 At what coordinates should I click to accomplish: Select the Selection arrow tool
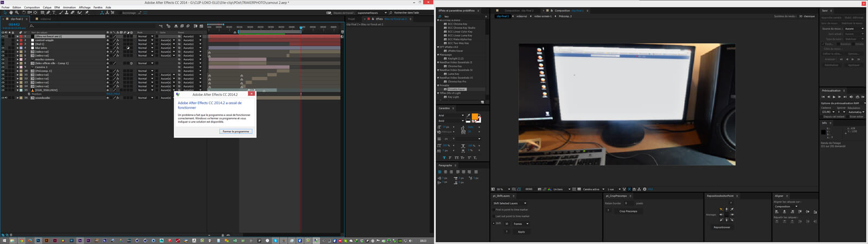point(5,12)
